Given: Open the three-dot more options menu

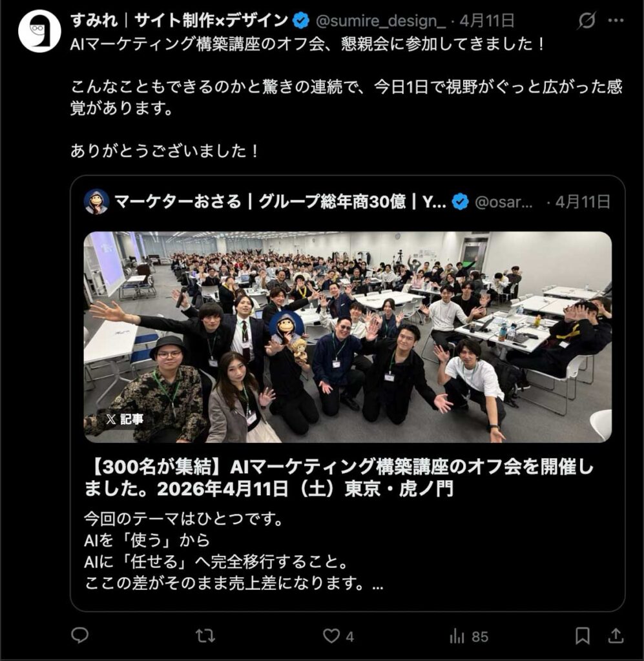Looking at the screenshot, I should 616,20.
